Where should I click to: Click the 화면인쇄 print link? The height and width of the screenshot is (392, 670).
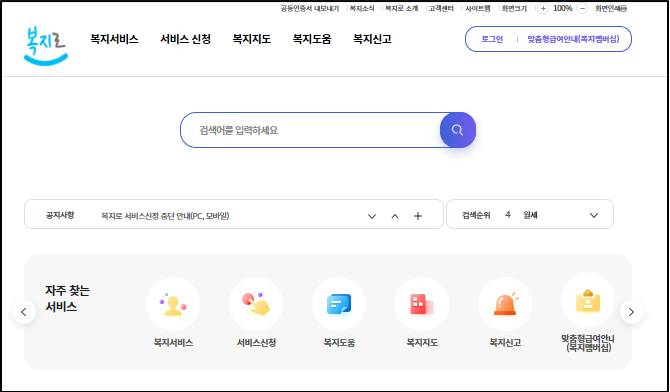point(611,8)
